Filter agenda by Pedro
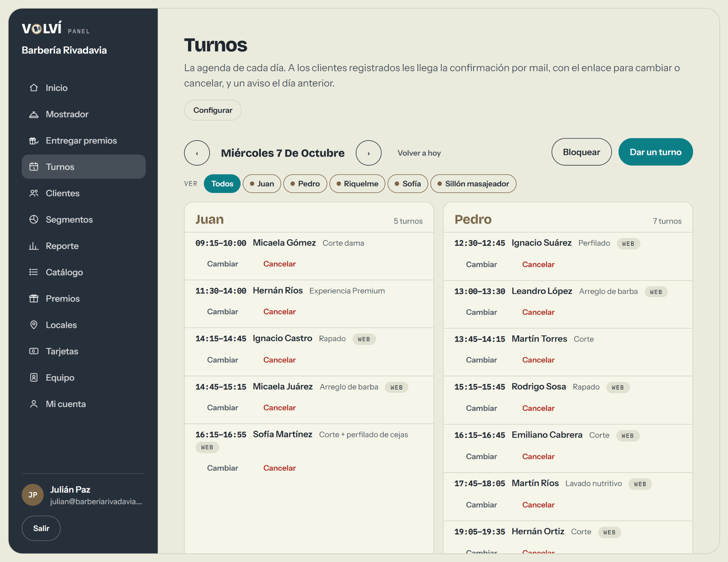 pyautogui.click(x=305, y=184)
